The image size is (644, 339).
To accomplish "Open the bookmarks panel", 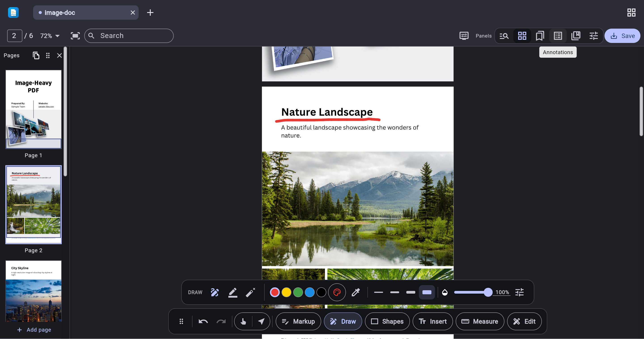I will [540, 36].
